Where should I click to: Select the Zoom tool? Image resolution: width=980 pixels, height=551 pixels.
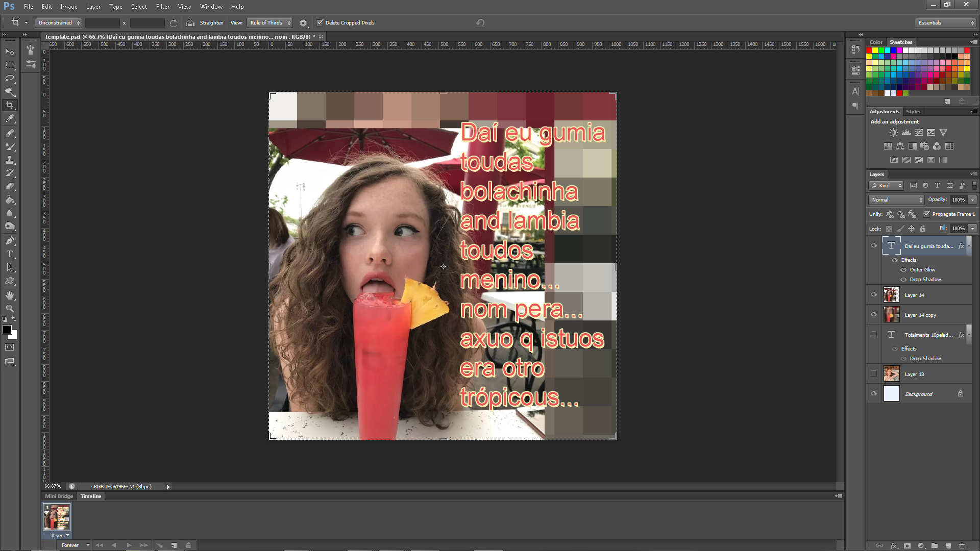(10, 309)
